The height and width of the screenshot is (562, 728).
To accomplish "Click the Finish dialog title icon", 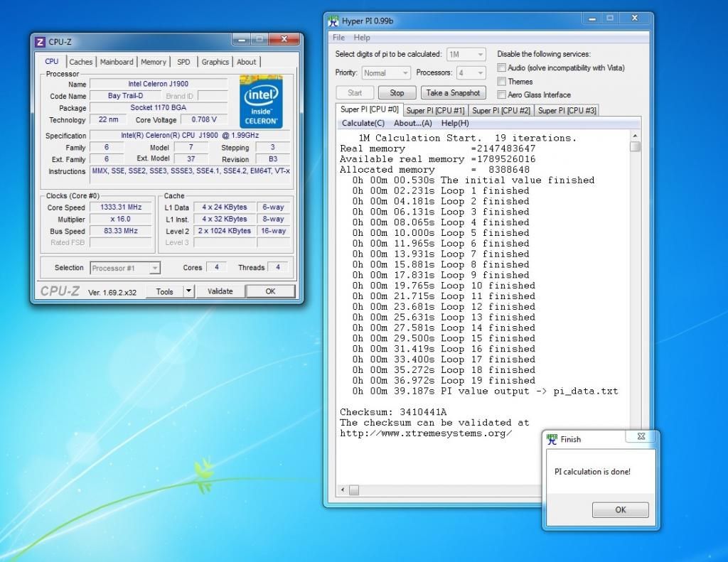I will coord(552,439).
